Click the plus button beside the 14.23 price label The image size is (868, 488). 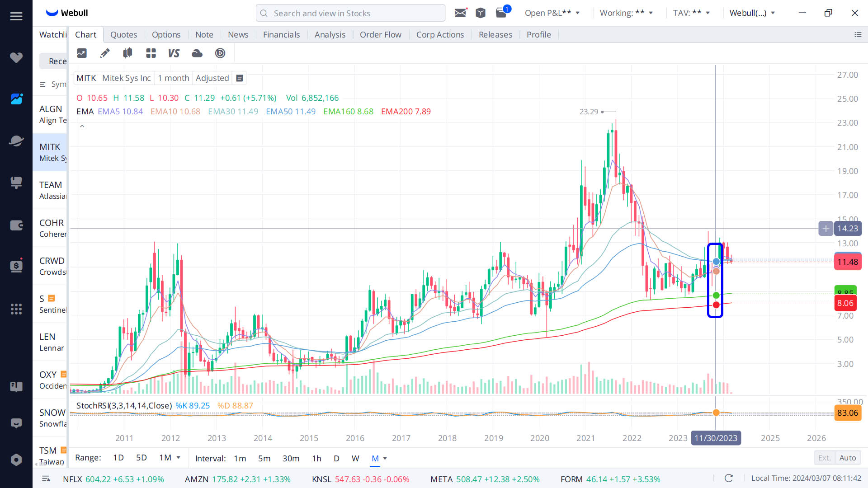(826, 229)
